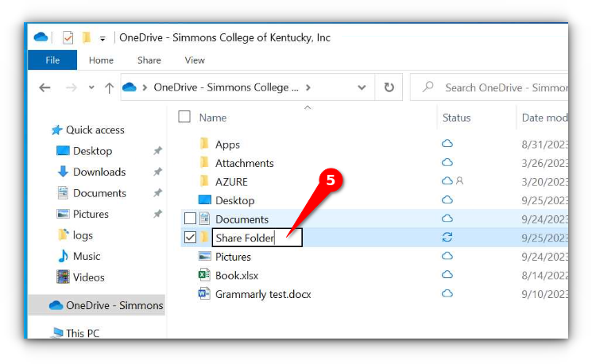Image resolution: width=592 pixels, height=364 pixels.
Task: Click the pin icon beside sidebar Documents
Action: (x=157, y=193)
